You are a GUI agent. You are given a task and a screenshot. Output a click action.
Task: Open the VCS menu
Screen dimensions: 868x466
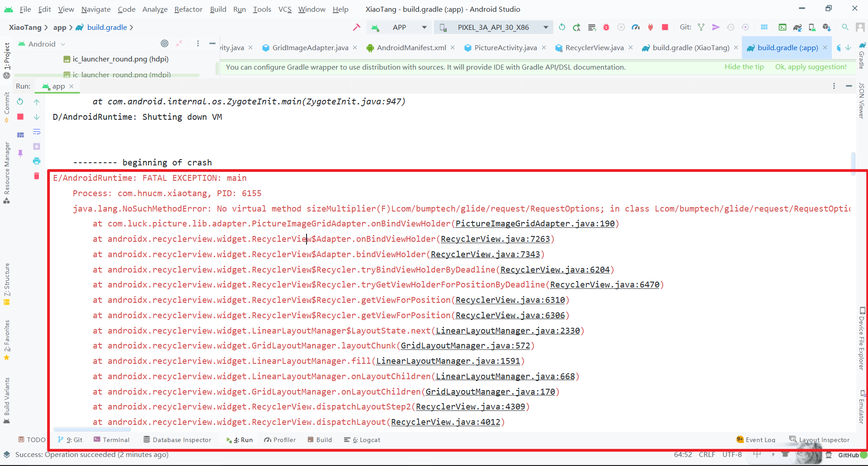point(285,9)
